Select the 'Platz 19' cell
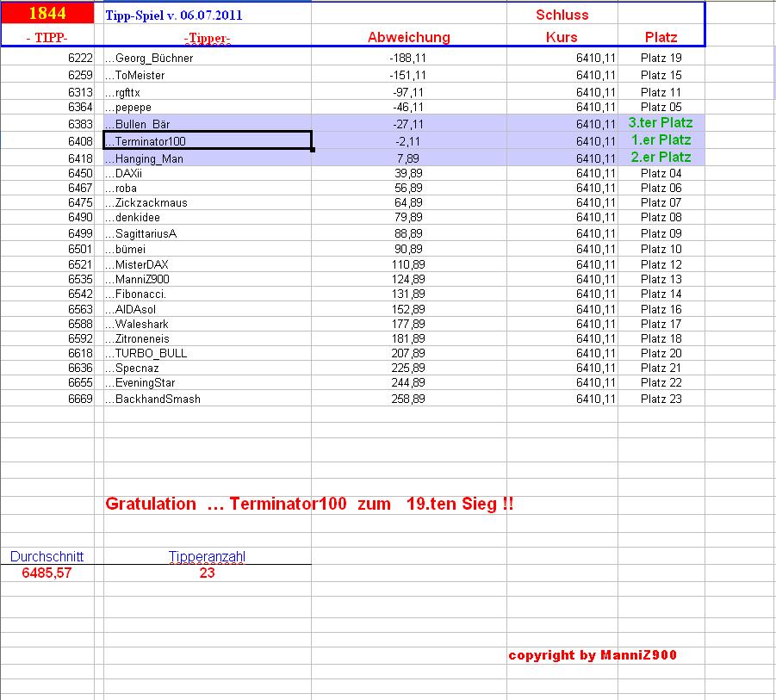 coord(661,58)
